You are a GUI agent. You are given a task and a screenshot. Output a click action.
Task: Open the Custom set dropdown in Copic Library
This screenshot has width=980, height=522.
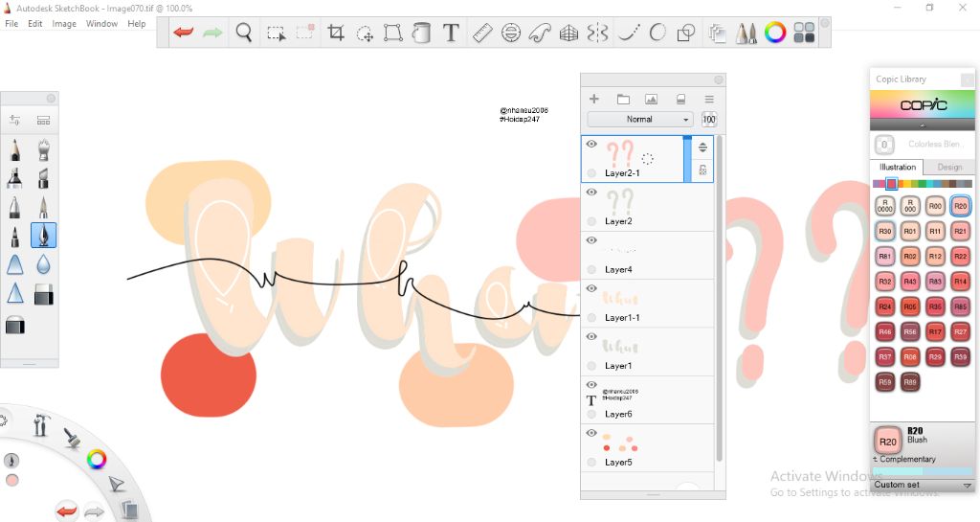923,485
